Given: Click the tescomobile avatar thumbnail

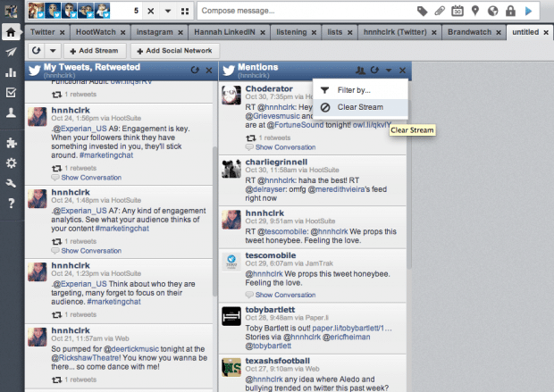Looking at the screenshot, I should 231,262.
